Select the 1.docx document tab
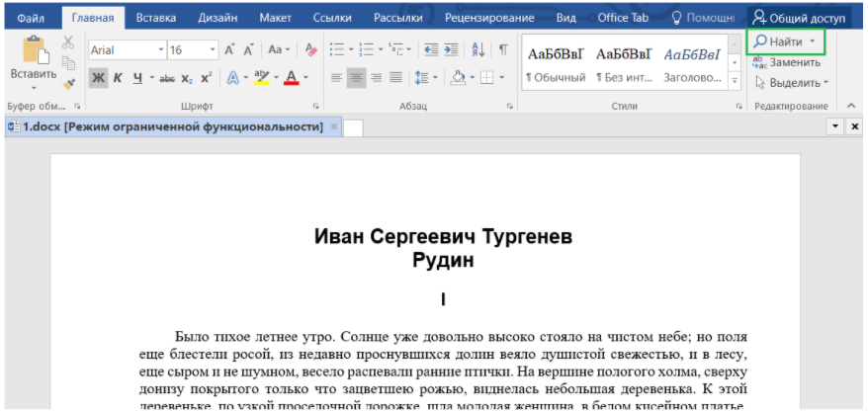Image resolution: width=868 pixels, height=412 pixels. coord(165,126)
